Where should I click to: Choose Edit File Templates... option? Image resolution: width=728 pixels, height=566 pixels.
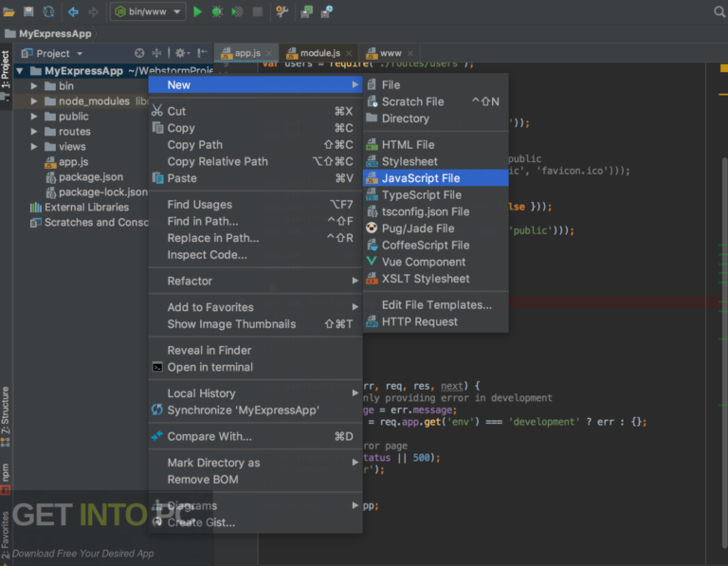tap(435, 305)
